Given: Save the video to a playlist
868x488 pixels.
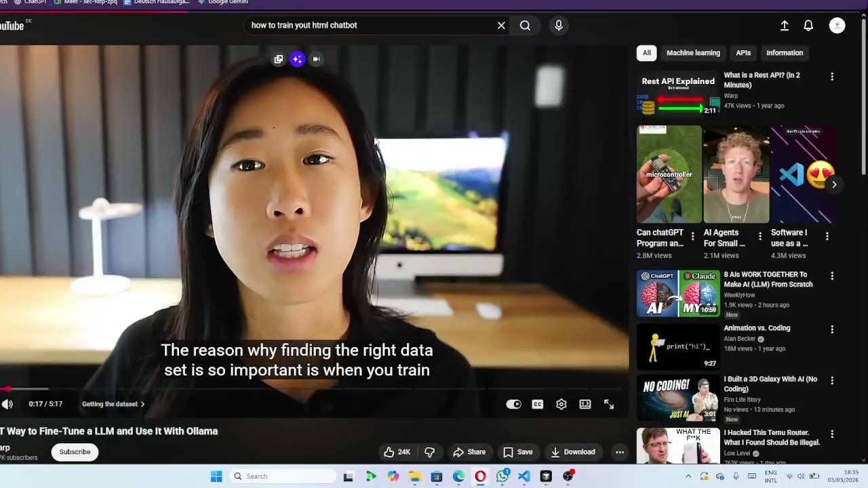Looking at the screenshot, I should [517, 452].
